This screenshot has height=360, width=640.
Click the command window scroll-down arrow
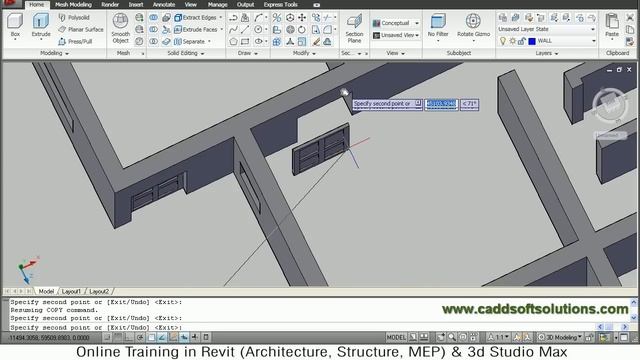tap(633, 317)
